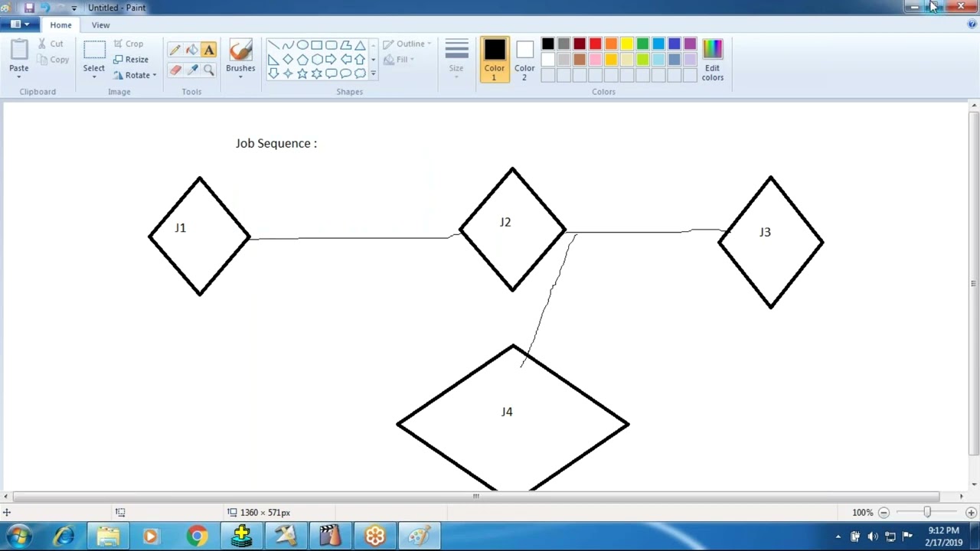
Task: Choose the Up arrow shape
Action: coord(360,59)
